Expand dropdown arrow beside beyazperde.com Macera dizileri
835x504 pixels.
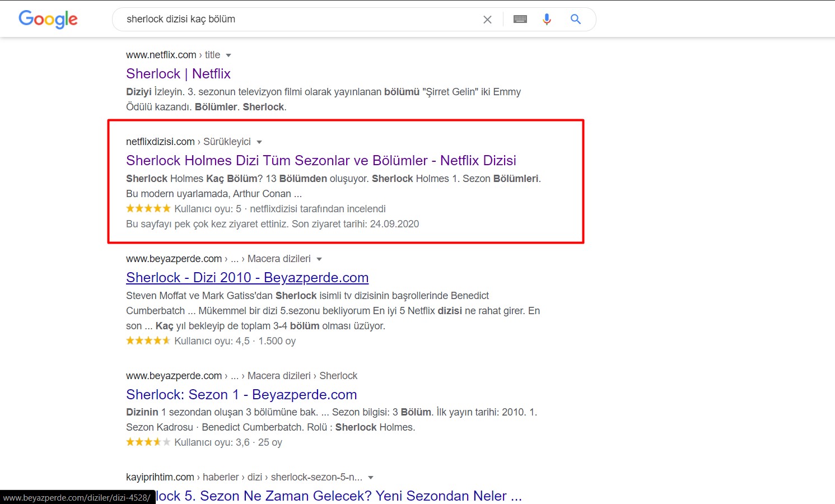click(x=319, y=259)
